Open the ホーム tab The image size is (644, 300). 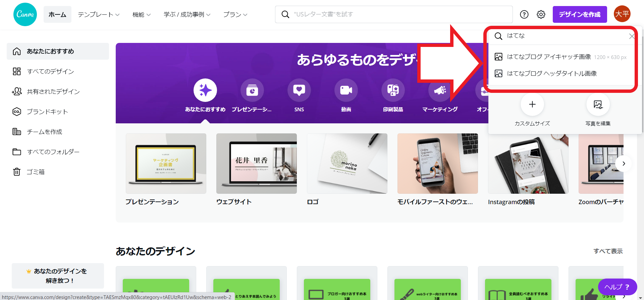pos(57,14)
